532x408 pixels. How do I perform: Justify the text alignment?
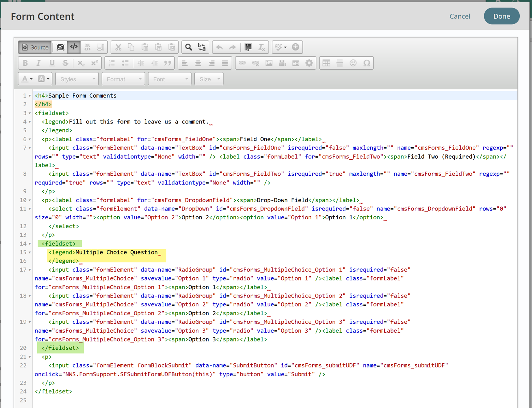point(225,63)
